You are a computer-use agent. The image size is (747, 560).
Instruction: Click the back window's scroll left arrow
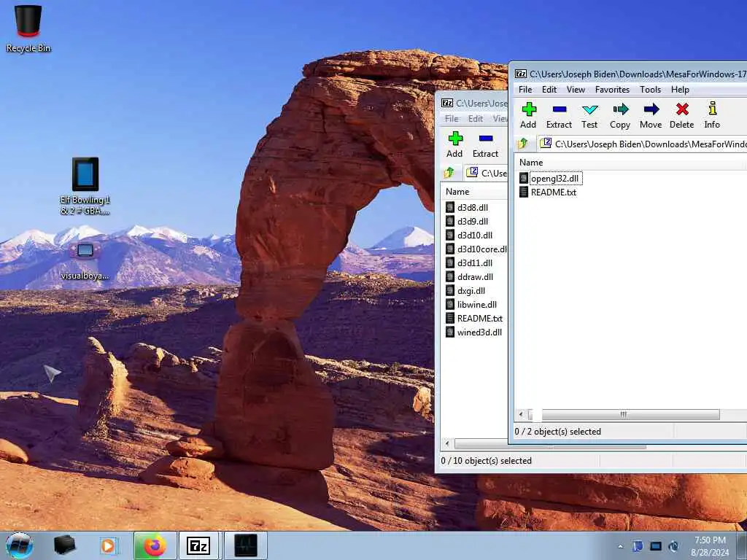click(x=447, y=444)
